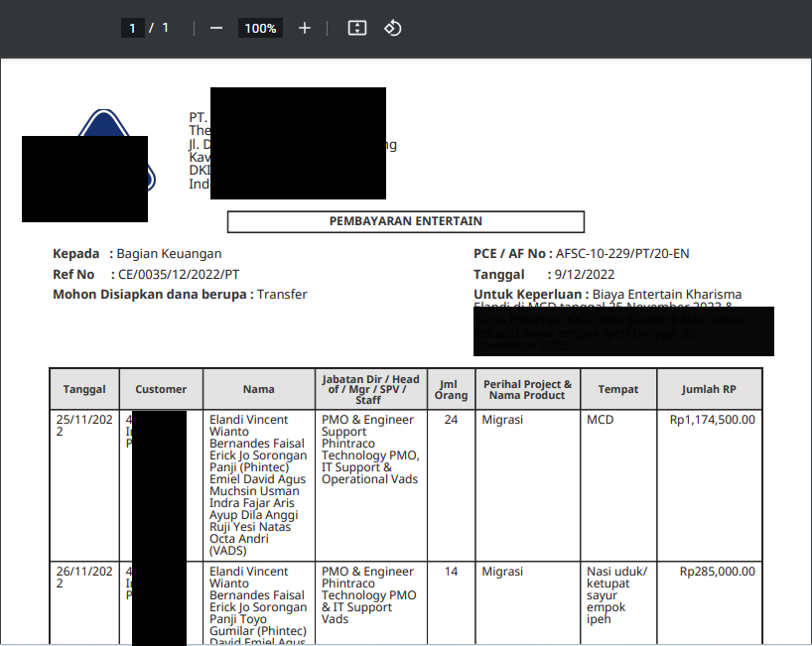Select the PEMBAYARAN ENTERTAIN header
The height and width of the screenshot is (646, 812).
click(406, 221)
